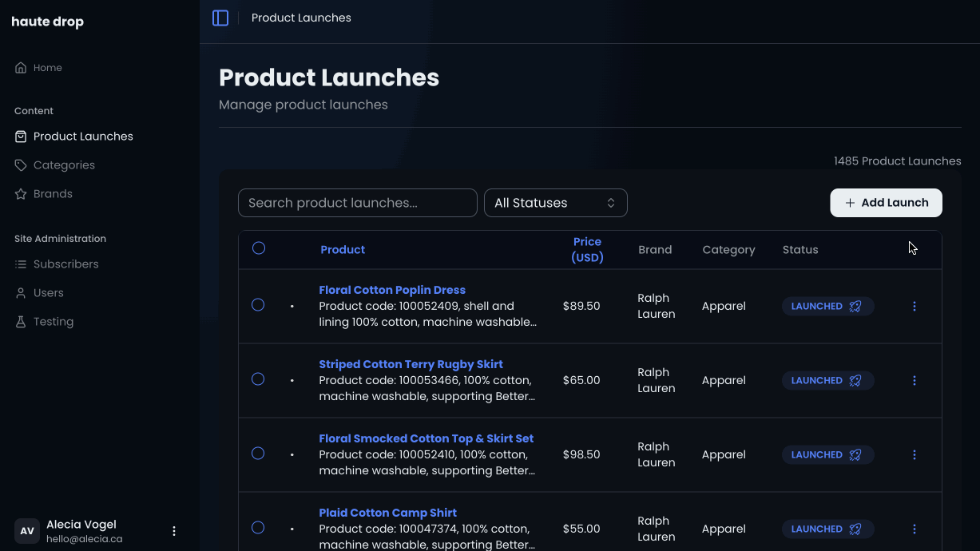Go to Product Launches in sidebar
980x551 pixels.
coord(83,137)
